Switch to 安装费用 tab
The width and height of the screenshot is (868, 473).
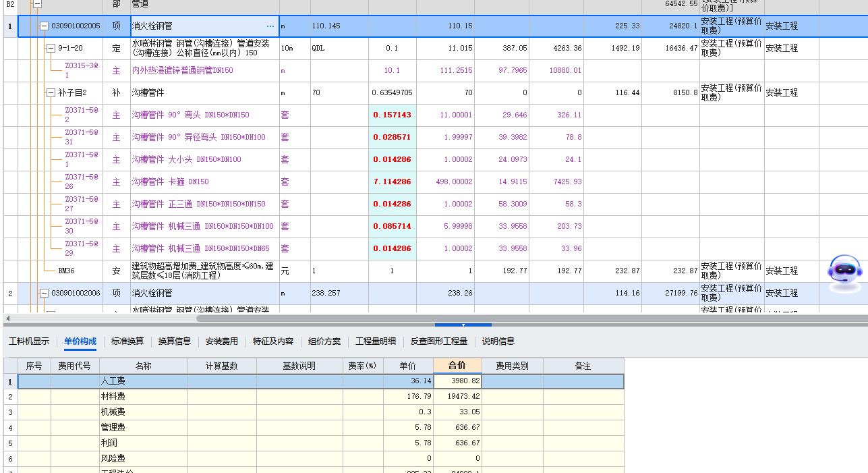pyautogui.click(x=222, y=341)
